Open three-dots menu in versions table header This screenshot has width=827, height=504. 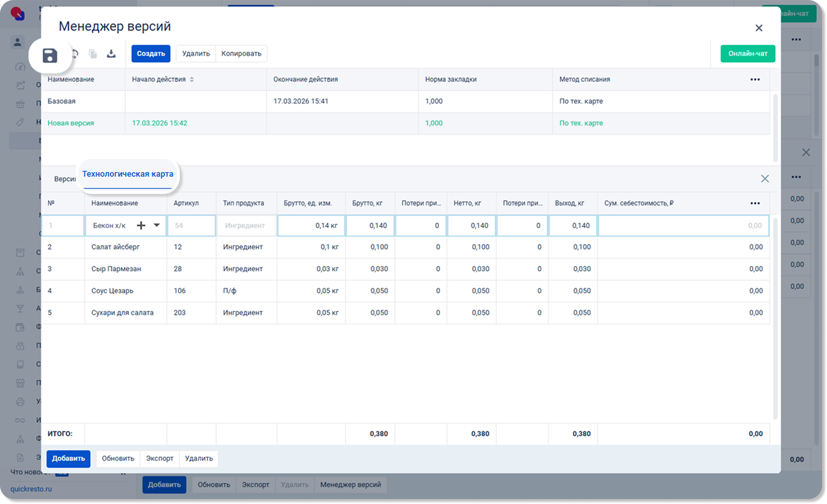755,79
